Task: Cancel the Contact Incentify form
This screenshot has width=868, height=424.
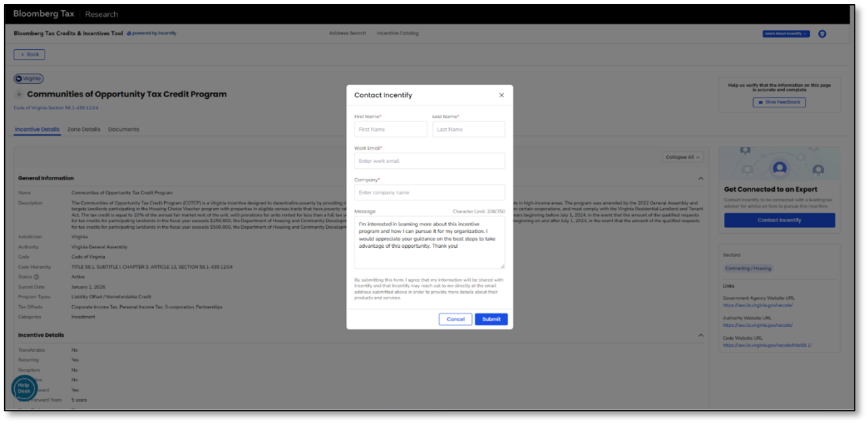Action: (455, 319)
